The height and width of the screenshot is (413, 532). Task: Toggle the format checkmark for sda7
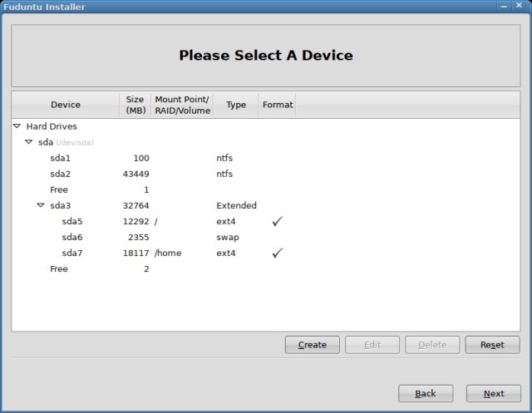278,253
